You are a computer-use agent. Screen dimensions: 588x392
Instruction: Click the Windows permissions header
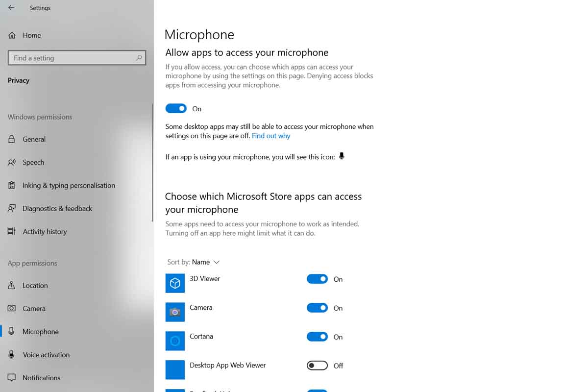(x=40, y=117)
